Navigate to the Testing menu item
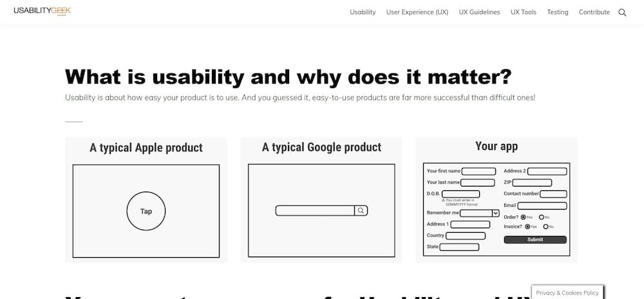The height and width of the screenshot is (299, 644). tap(557, 12)
